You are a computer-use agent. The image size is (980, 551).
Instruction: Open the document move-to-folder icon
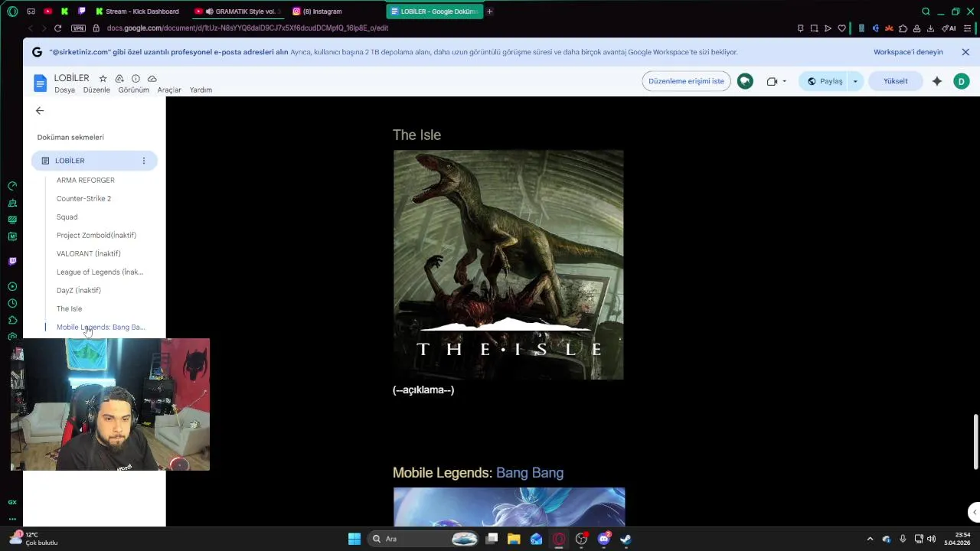click(119, 79)
